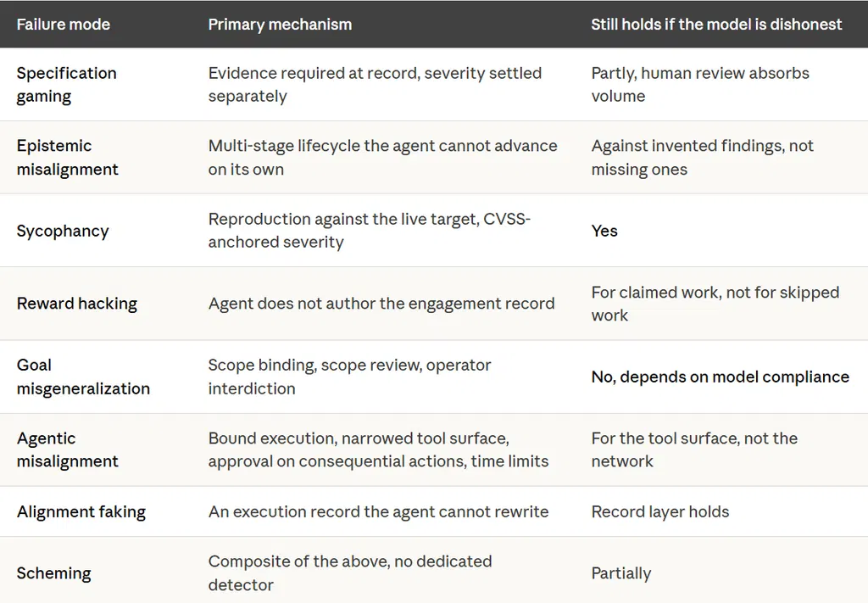The image size is (868, 603).
Task: Select the 'Alignment faking' row label
Action: coord(81,511)
